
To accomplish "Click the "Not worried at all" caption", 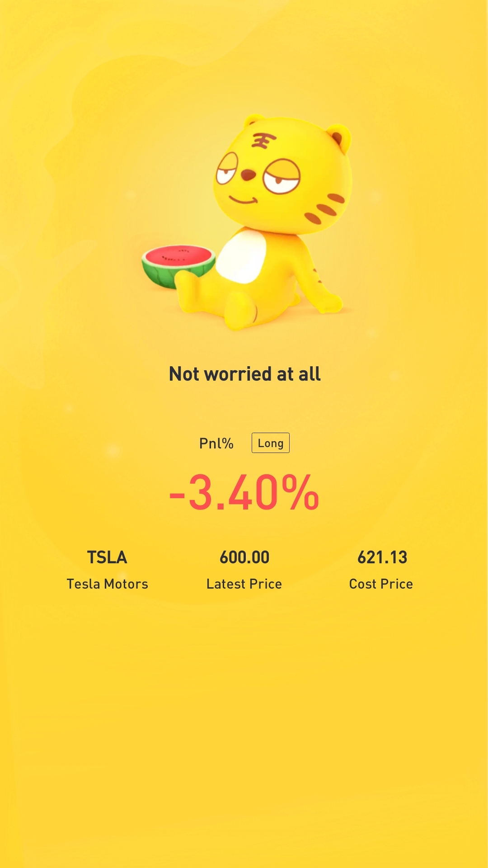I will [244, 374].
